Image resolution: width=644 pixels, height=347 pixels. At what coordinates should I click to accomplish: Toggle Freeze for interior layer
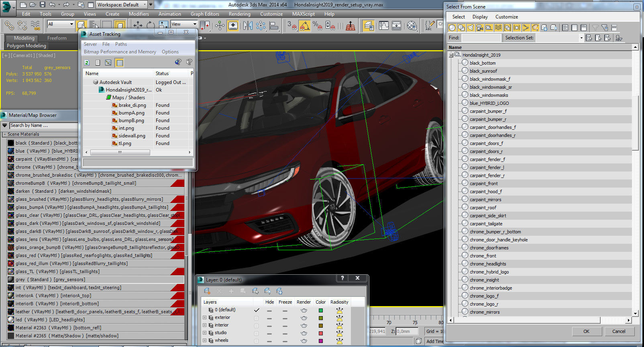285,326
